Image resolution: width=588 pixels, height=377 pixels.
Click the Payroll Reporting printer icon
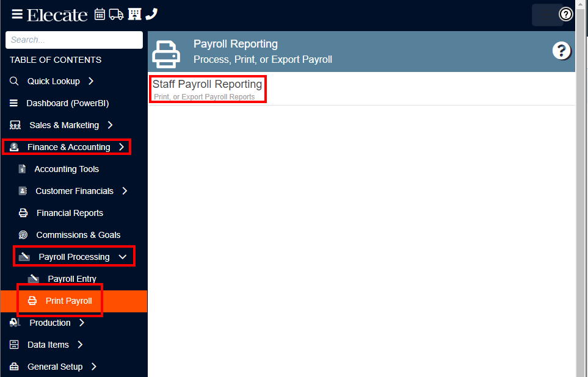point(165,54)
